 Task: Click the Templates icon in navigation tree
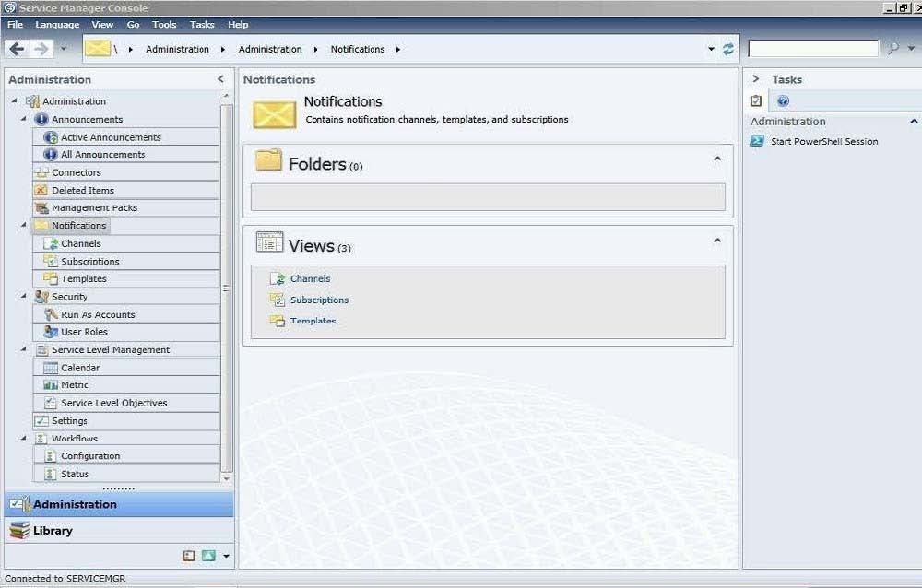pos(51,278)
